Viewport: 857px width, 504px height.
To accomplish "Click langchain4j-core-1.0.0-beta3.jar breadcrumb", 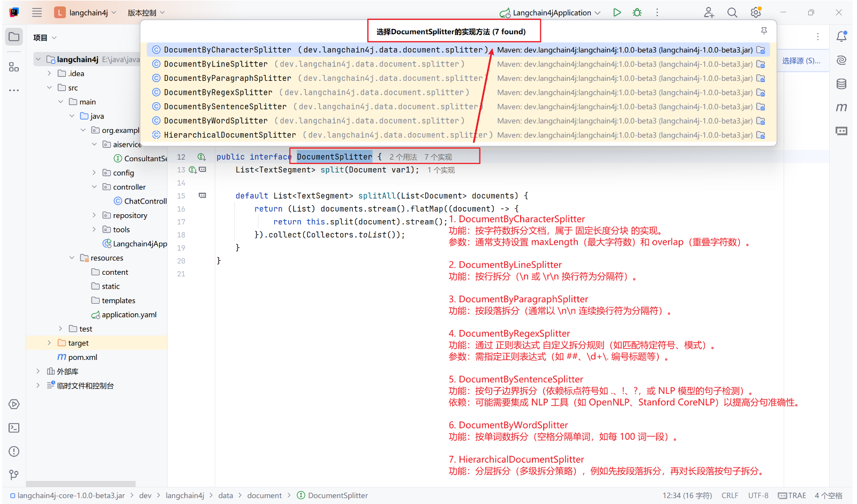I will point(67,495).
